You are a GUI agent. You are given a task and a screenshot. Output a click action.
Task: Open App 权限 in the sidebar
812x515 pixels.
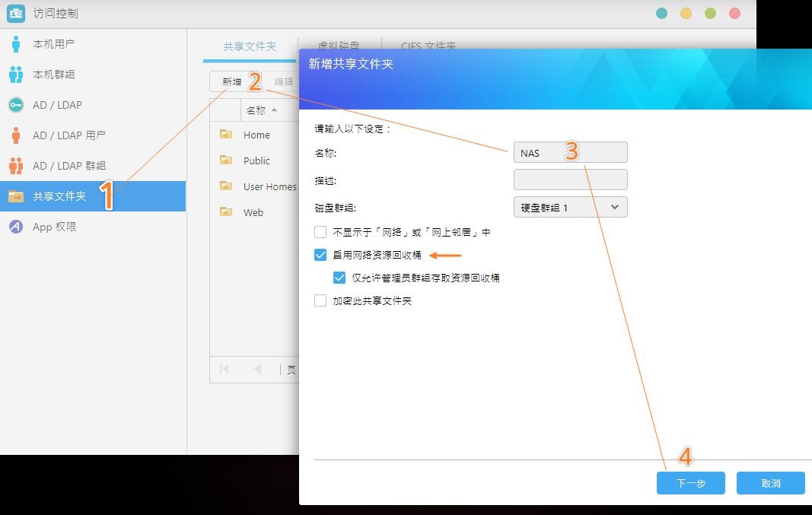pos(17,226)
